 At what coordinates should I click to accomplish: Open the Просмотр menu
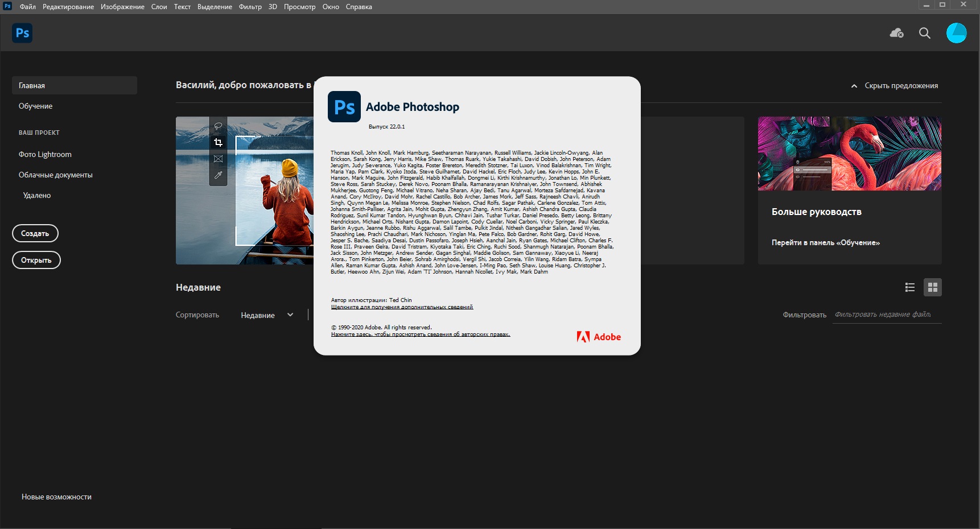point(299,7)
